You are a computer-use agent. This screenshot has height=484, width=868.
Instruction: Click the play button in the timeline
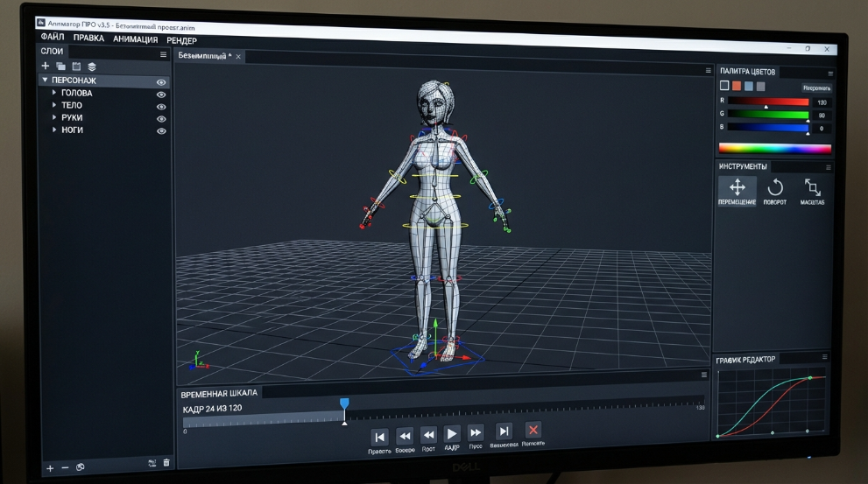[x=452, y=434]
